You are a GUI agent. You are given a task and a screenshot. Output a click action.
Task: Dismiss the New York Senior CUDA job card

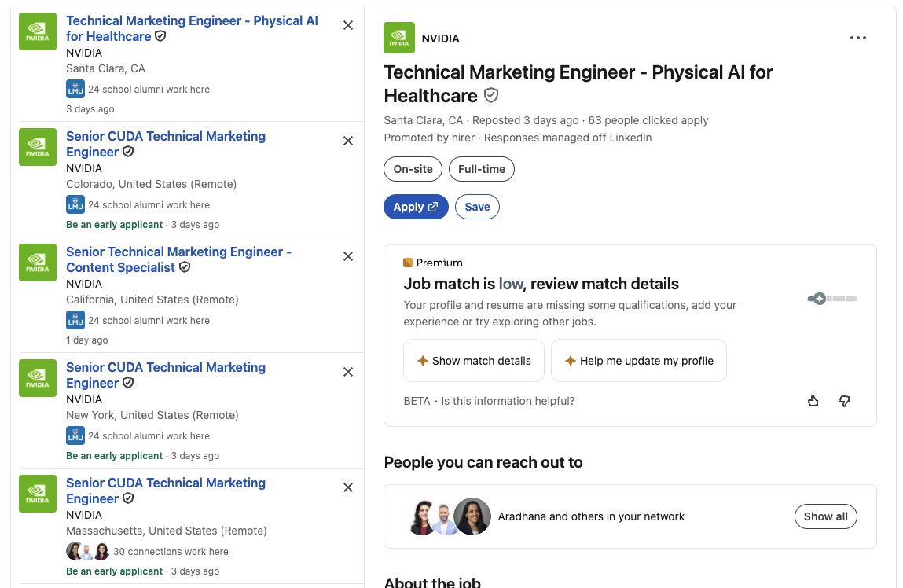pos(348,372)
